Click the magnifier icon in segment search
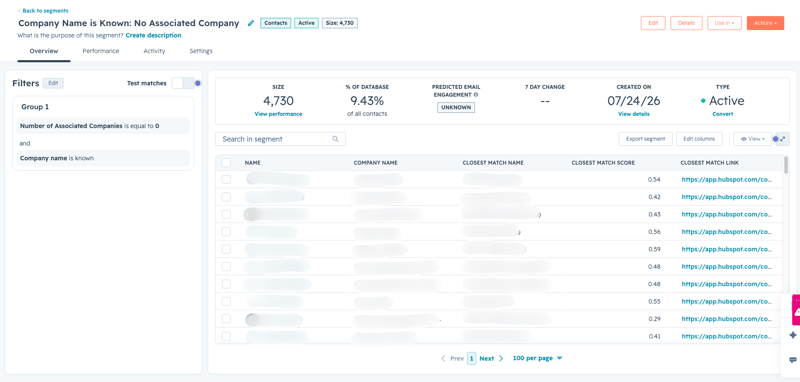 point(335,139)
